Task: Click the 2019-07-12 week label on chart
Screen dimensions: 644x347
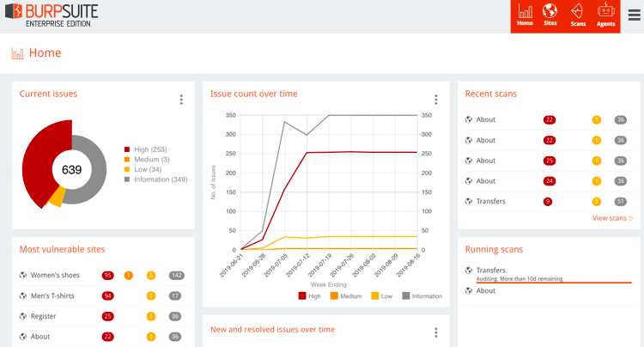Action: pos(297,265)
